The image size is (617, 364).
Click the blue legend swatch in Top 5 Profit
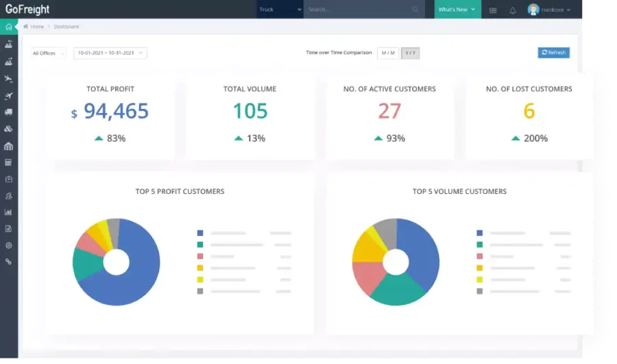[x=200, y=233]
